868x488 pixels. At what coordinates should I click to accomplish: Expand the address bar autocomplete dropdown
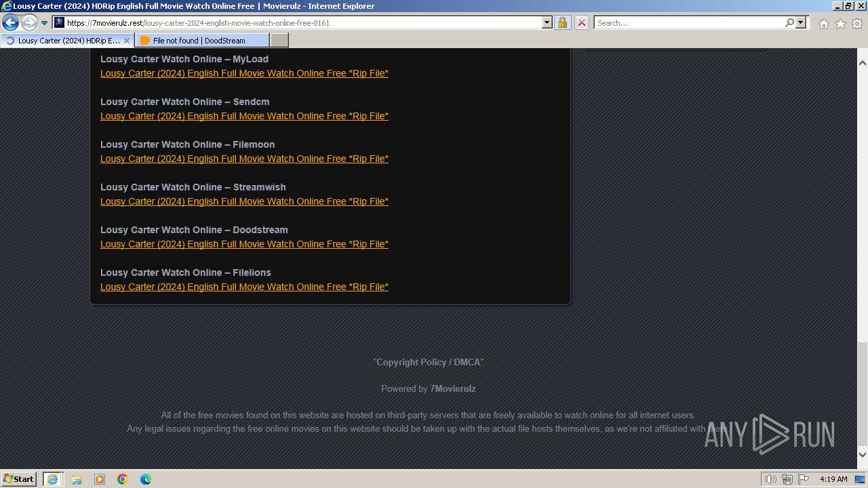[547, 22]
